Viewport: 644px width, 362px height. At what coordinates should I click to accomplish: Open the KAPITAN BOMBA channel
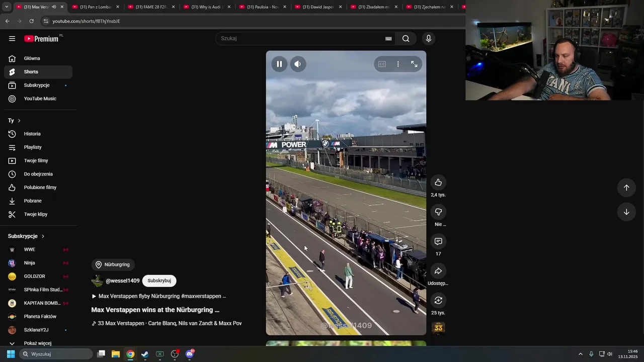tap(38, 303)
